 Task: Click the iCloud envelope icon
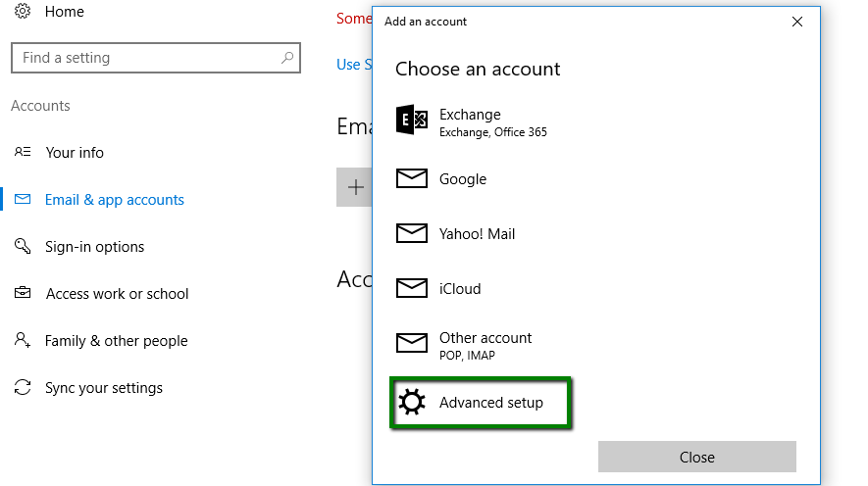pos(411,288)
